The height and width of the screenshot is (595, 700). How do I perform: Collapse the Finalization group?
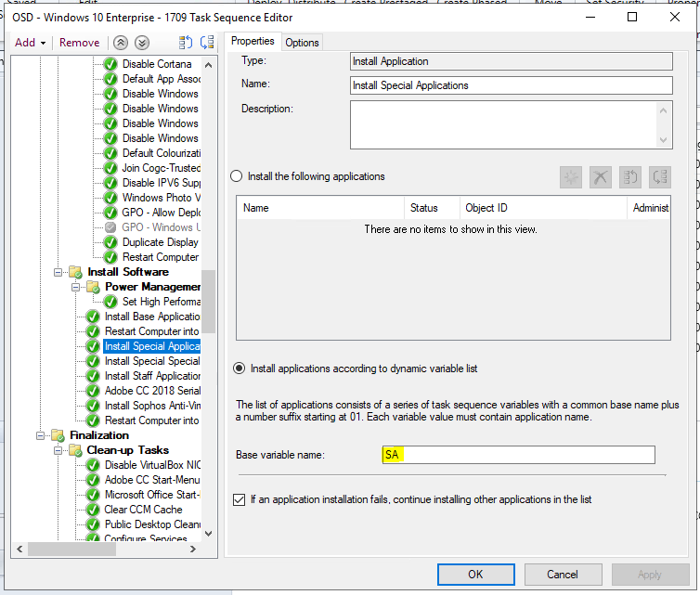point(41,435)
